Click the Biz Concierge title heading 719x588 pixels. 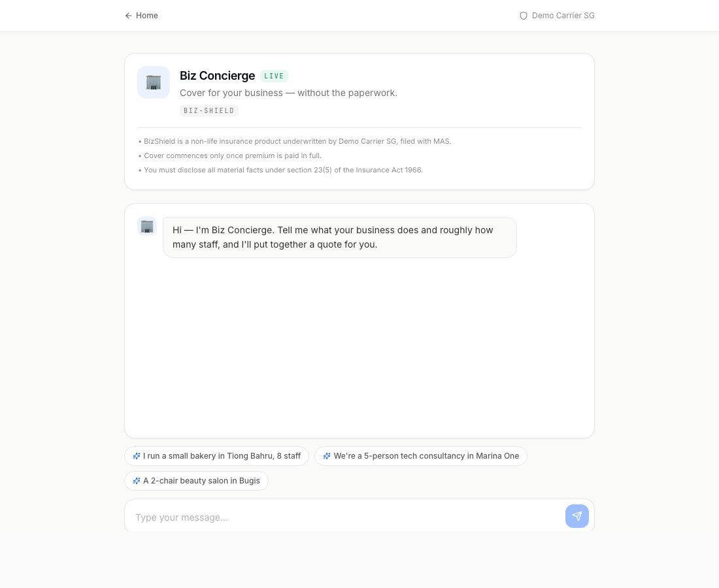point(217,76)
